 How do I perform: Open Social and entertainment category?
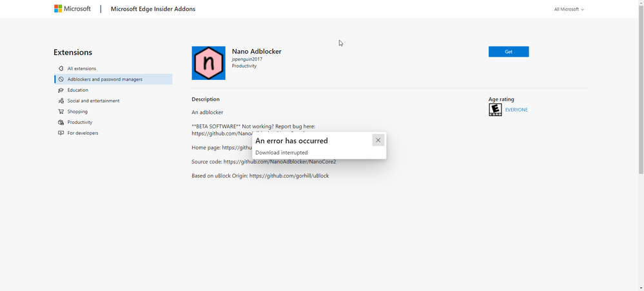(93, 101)
